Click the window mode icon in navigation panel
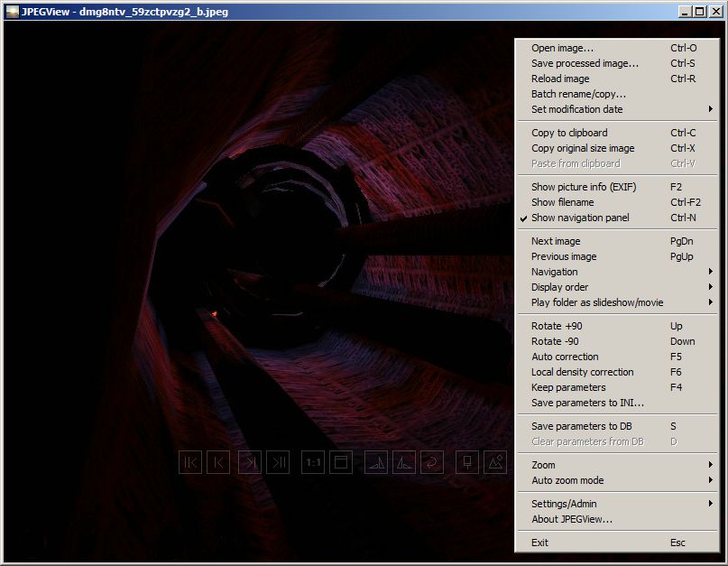Screen dimensions: 728x566 tap(341, 462)
